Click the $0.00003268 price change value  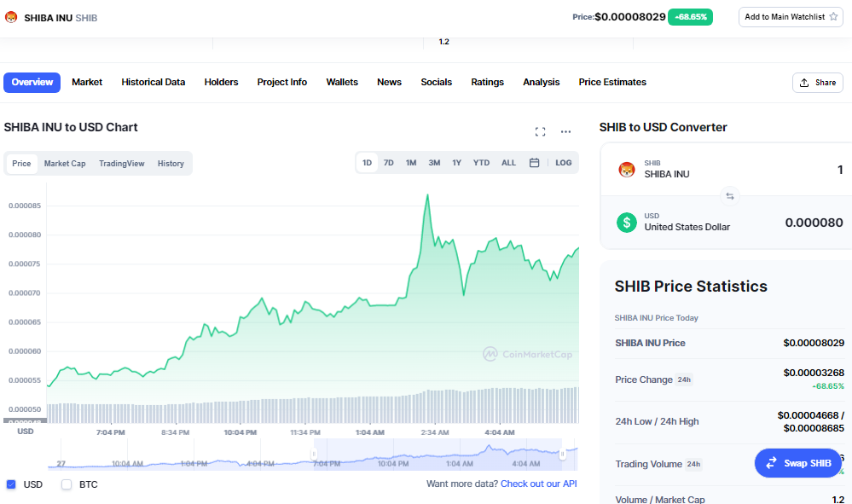[814, 373]
